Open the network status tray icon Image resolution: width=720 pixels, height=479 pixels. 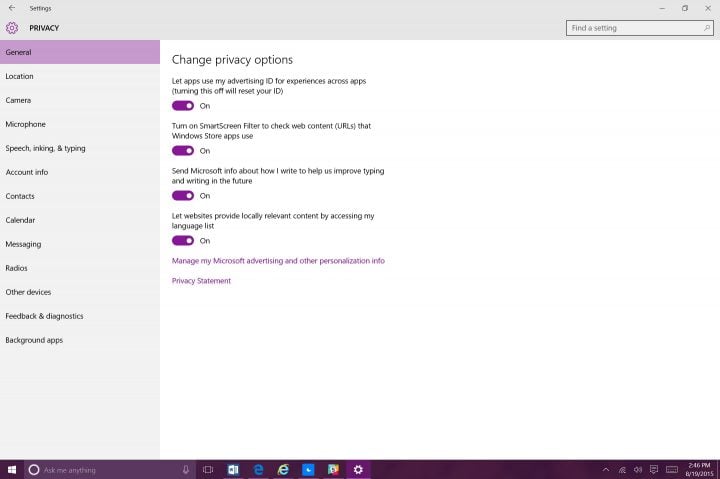(622, 469)
